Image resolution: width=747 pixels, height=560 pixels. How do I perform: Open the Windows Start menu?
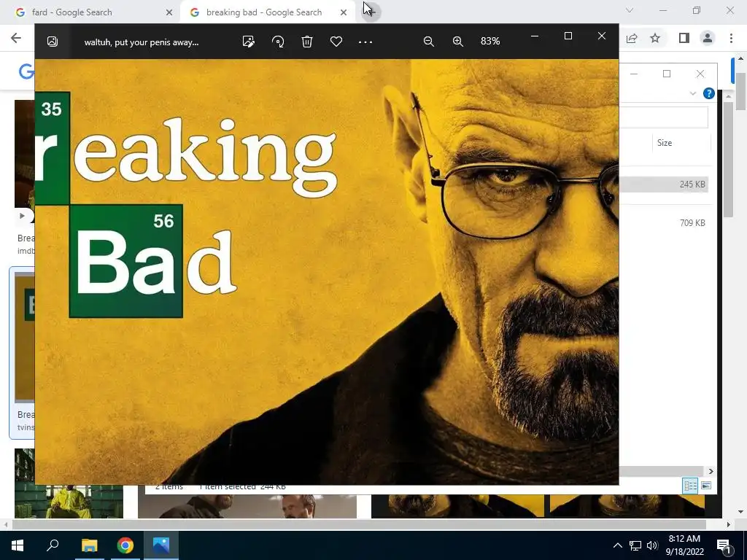[18, 545]
